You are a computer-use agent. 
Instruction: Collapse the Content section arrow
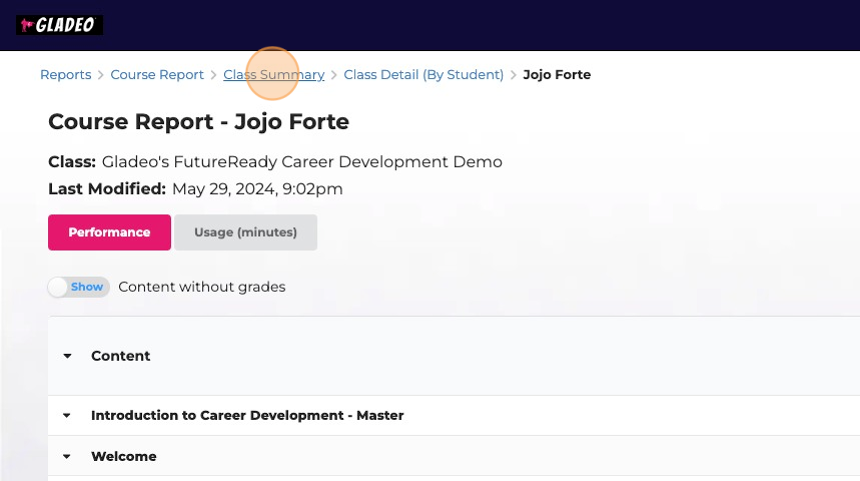67,356
